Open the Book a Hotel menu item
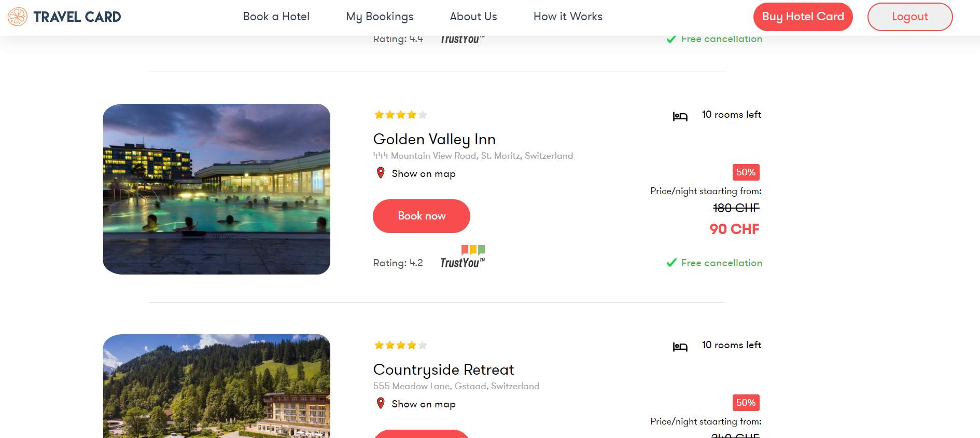 [276, 17]
